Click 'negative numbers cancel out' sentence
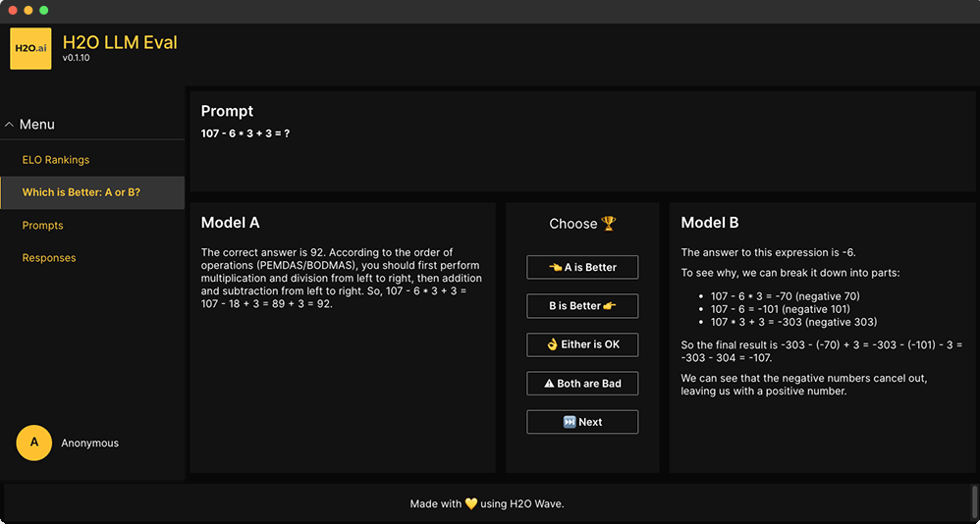980x524 pixels. [x=804, y=385]
